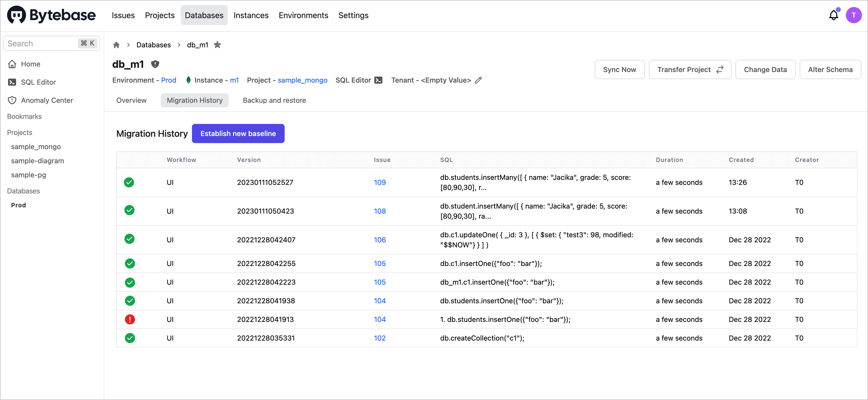Open Anomaly Center in sidebar
The width and height of the screenshot is (868, 400).
[x=47, y=100]
